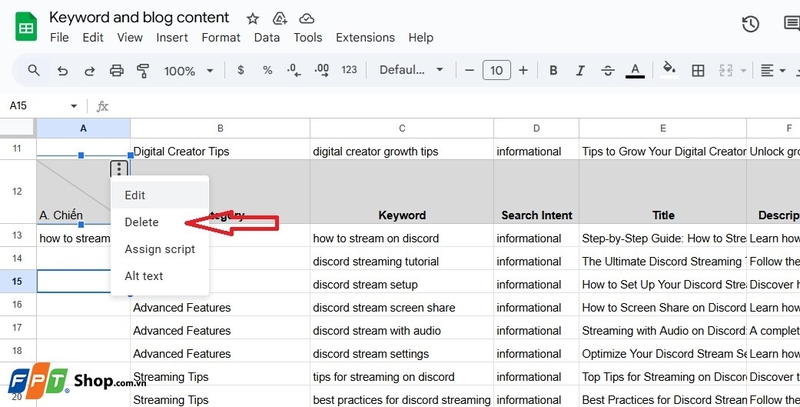The width and height of the screenshot is (800, 407).
Task: Rename document title Keyword and blog content
Action: [139, 17]
